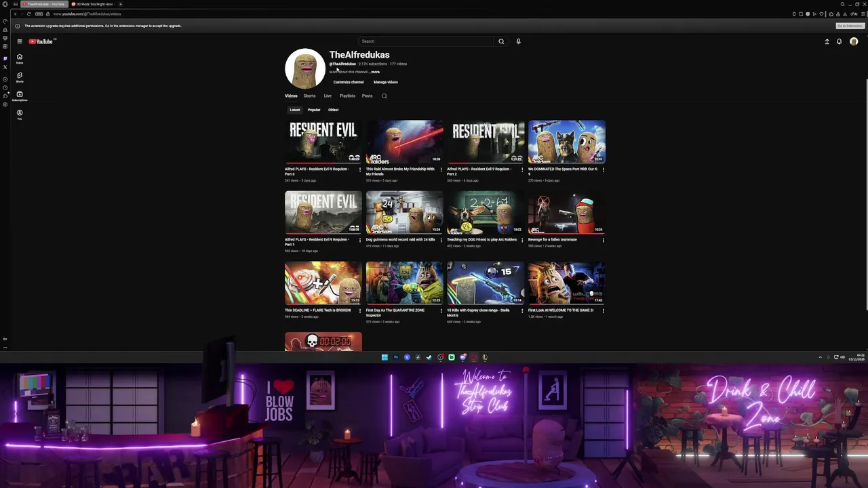Open 'This Raid Almost Broke My Friendship' thumbnail
This screenshot has height=488, width=868.
[404, 142]
